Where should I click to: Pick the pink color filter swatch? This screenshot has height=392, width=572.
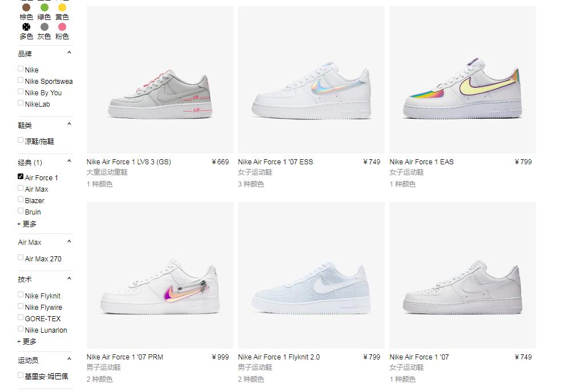62,27
